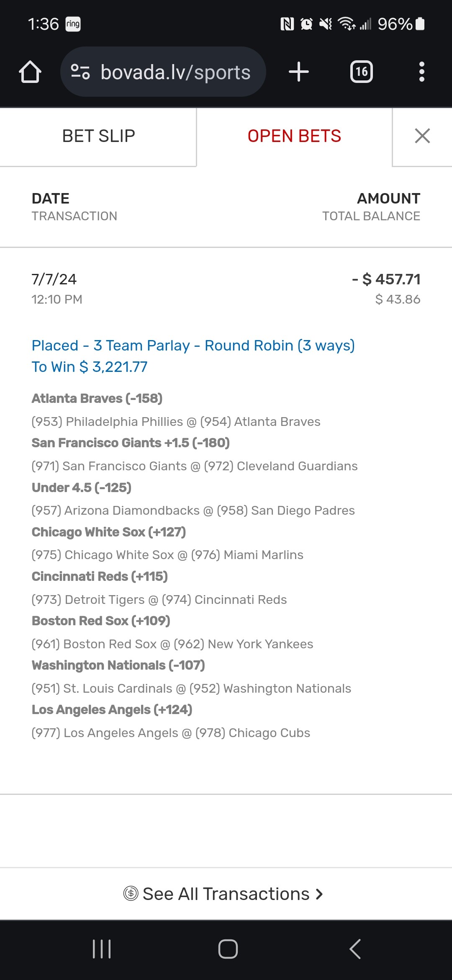Open the tab switcher showing 16 tabs
Screen dimensions: 452x980
coord(361,72)
